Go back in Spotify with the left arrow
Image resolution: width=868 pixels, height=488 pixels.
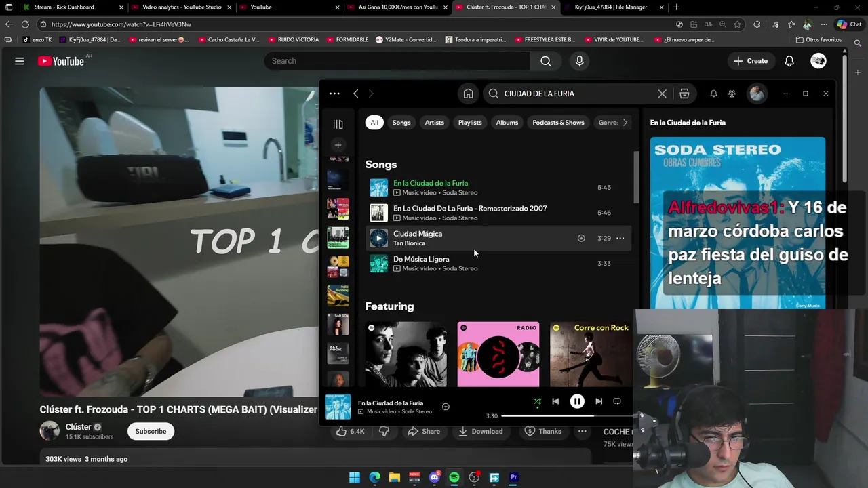(x=355, y=94)
